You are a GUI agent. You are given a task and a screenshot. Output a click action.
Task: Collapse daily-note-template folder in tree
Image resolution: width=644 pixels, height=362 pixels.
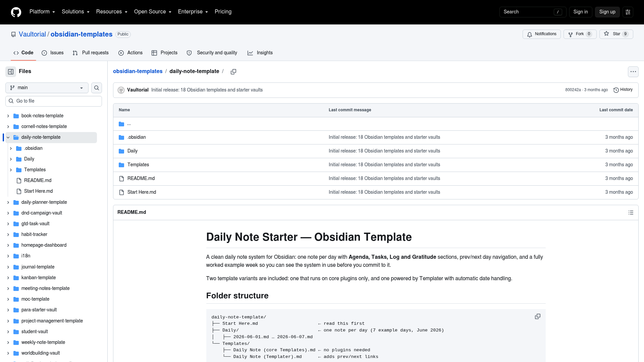[8, 137]
